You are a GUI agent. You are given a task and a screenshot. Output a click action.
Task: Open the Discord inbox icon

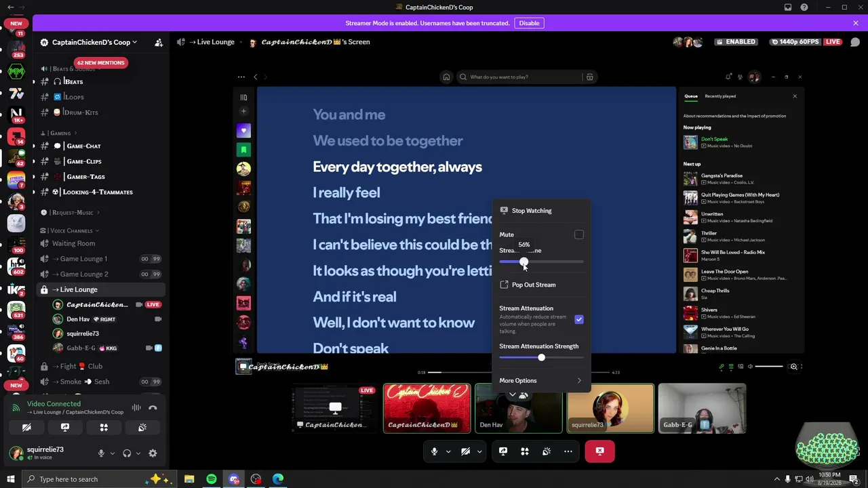click(x=788, y=7)
